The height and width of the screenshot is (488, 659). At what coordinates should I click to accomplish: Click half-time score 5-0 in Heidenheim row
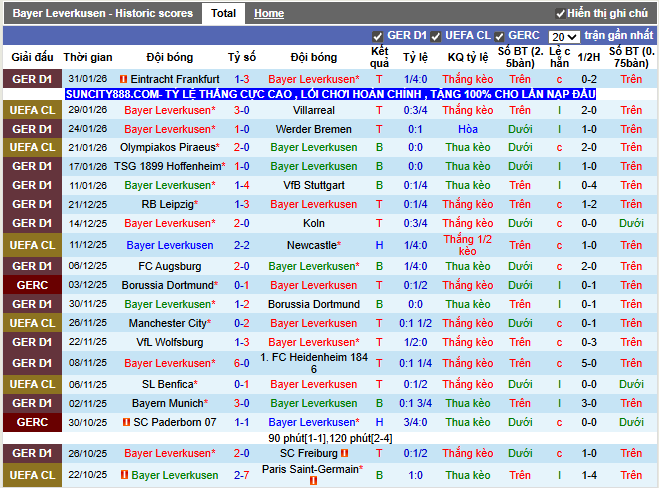588,363
